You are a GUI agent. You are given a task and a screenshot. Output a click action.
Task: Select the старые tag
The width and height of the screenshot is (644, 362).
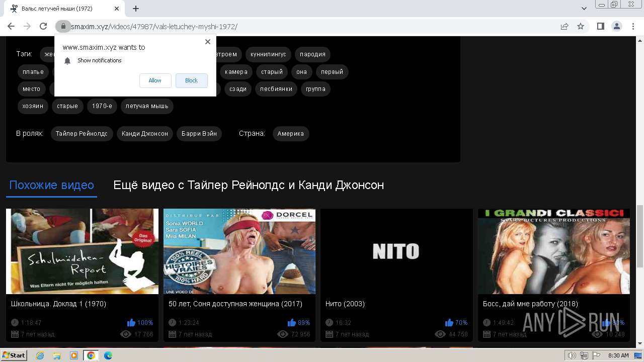pyautogui.click(x=67, y=106)
